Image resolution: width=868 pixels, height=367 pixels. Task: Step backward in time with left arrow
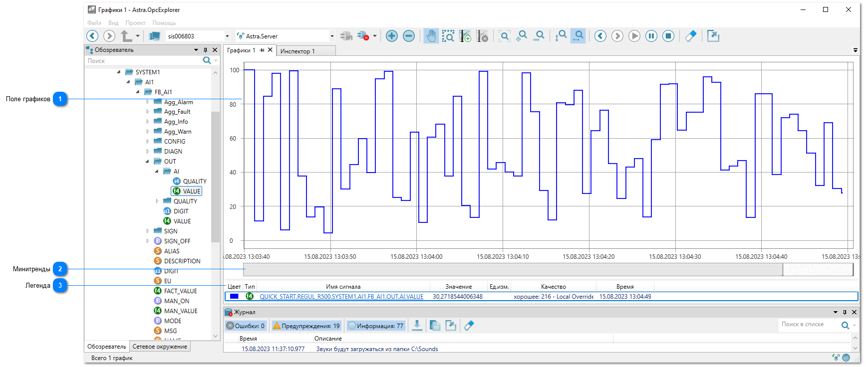(600, 36)
